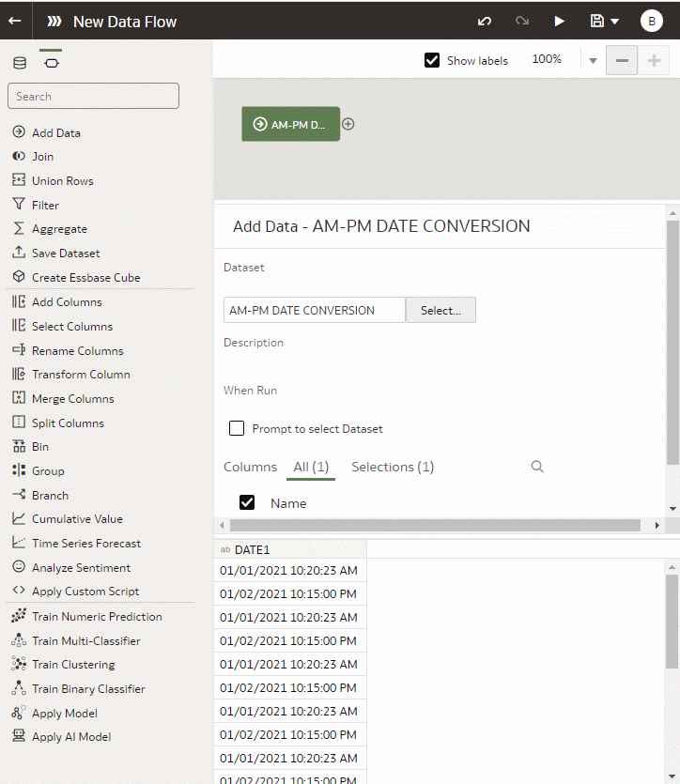Select the Join step icon

click(x=19, y=156)
